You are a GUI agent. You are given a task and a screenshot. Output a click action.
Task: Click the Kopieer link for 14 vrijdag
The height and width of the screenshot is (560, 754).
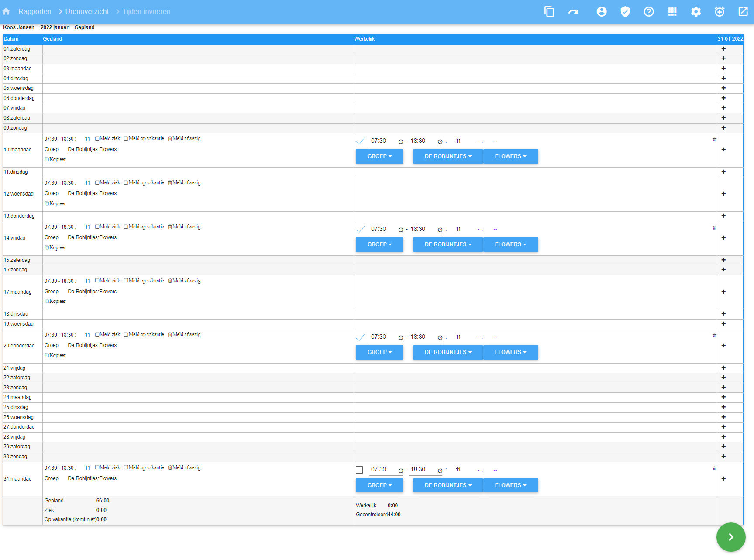coord(55,247)
